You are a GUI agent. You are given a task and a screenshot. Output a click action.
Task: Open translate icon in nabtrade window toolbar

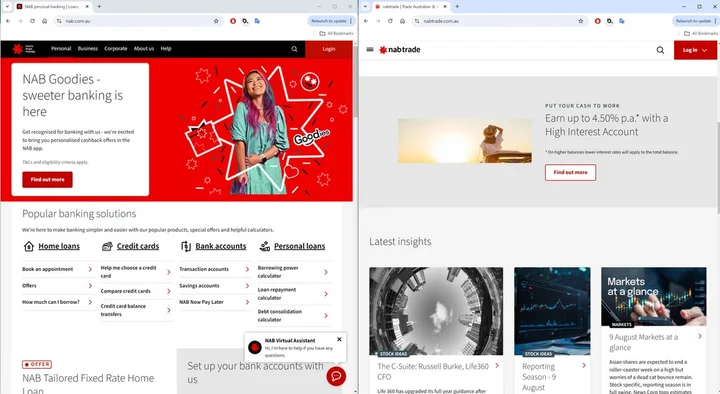621,21
